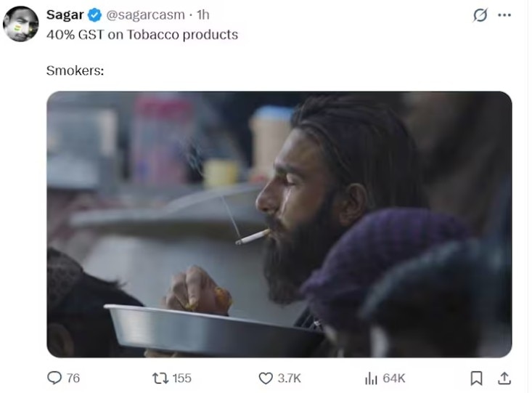The image size is (532, 393).
Task: Click the views bar chart icon
Action: 370,378
